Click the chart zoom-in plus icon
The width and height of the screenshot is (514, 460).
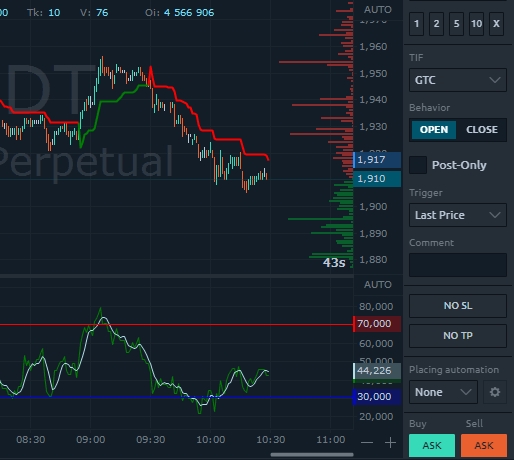[390, 443]
